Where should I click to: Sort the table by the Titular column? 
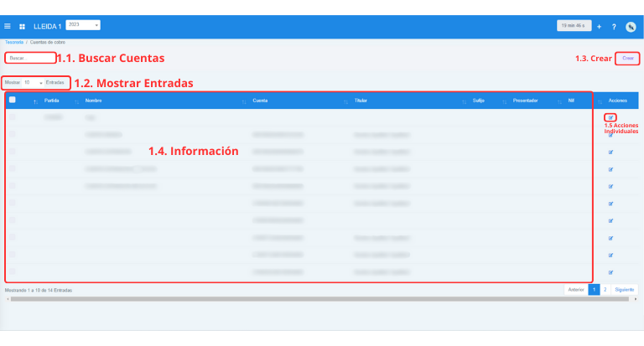click(361, 101)
